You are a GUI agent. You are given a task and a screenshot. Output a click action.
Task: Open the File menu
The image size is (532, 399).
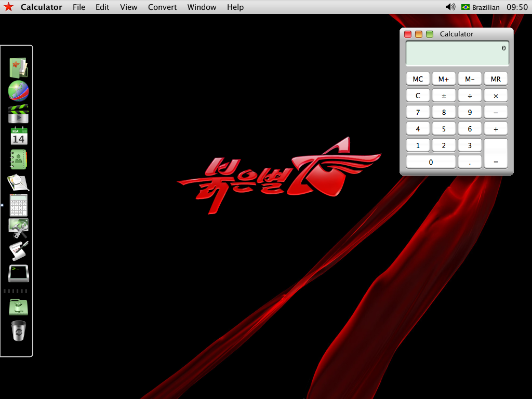click(79, 7)
